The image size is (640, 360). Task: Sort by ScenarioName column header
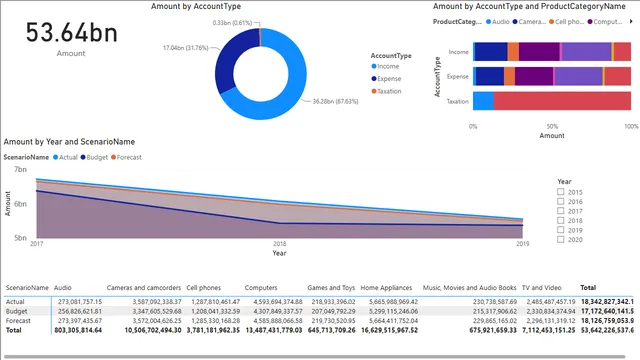click(x=27, y=288)
